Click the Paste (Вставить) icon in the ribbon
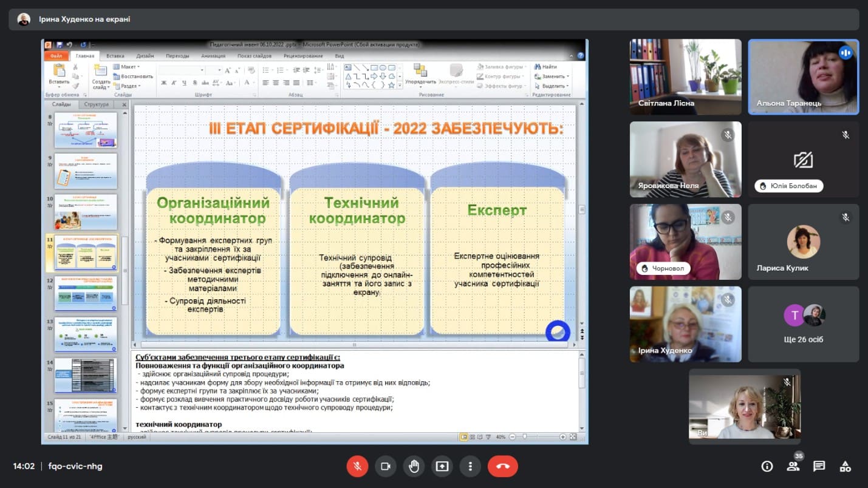The height and width of the screenshot is (488, 868). click(x=59, y=70)
